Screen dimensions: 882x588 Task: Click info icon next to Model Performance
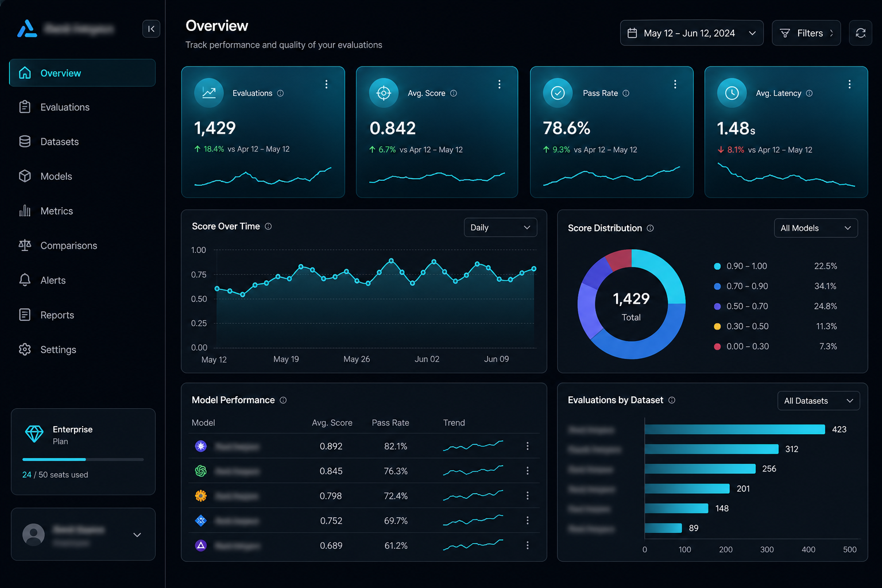[283, 400]
